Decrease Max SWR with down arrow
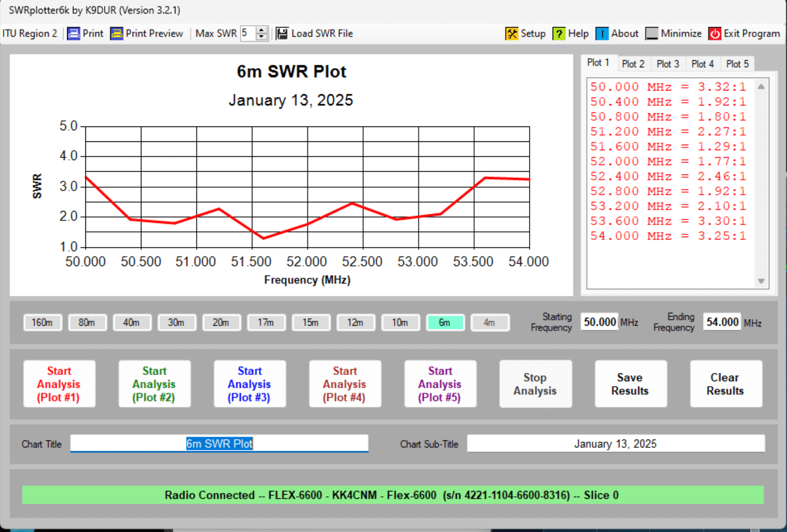 click(262, 37)
